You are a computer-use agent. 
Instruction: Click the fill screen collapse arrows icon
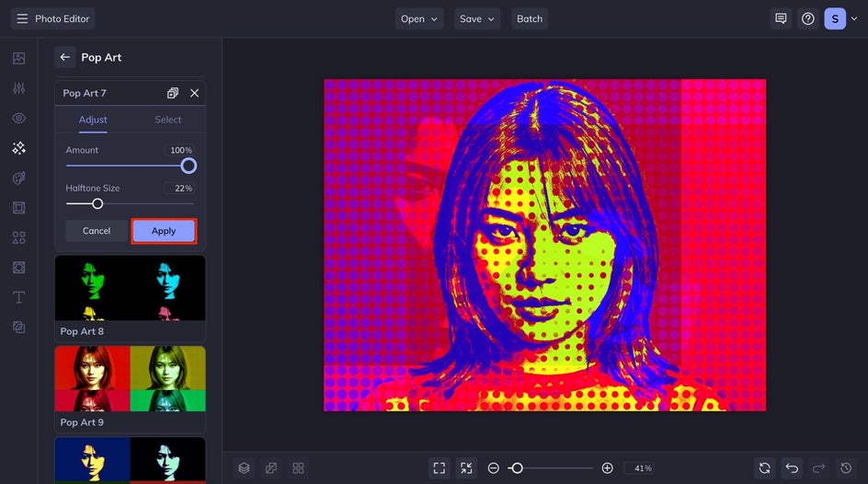[x=466, y=468]
